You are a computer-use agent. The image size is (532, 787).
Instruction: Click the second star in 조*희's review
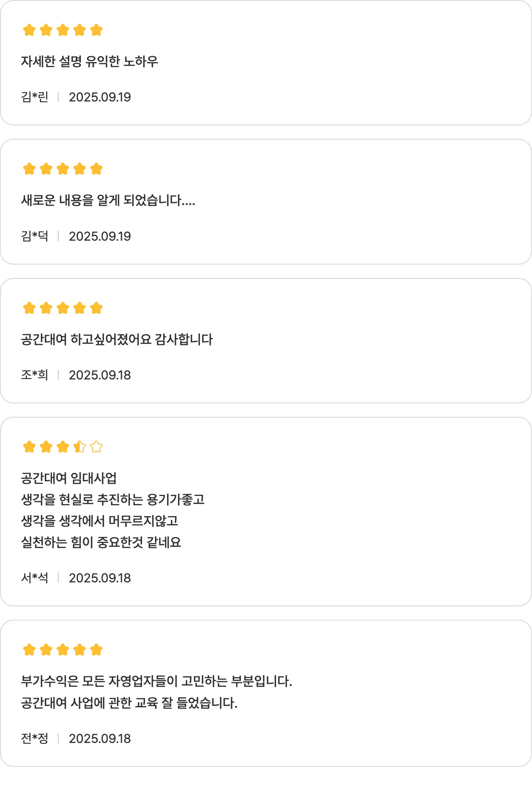pos(46,308)
